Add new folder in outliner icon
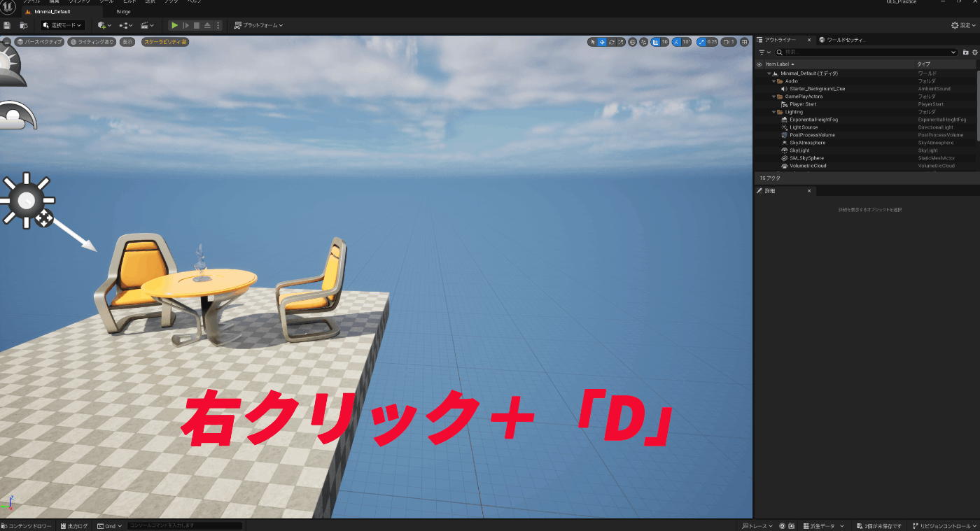The height and width of the screenshot is (531, 980). coord(966,52)
